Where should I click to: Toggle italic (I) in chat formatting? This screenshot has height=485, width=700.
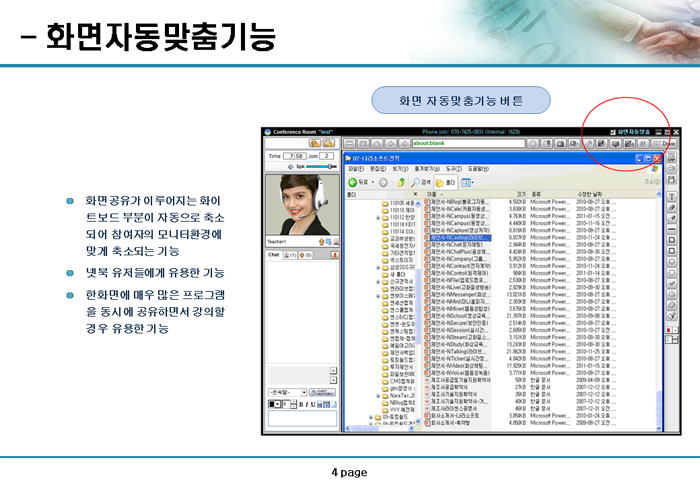pyautogui.click(x=307, y=405)
